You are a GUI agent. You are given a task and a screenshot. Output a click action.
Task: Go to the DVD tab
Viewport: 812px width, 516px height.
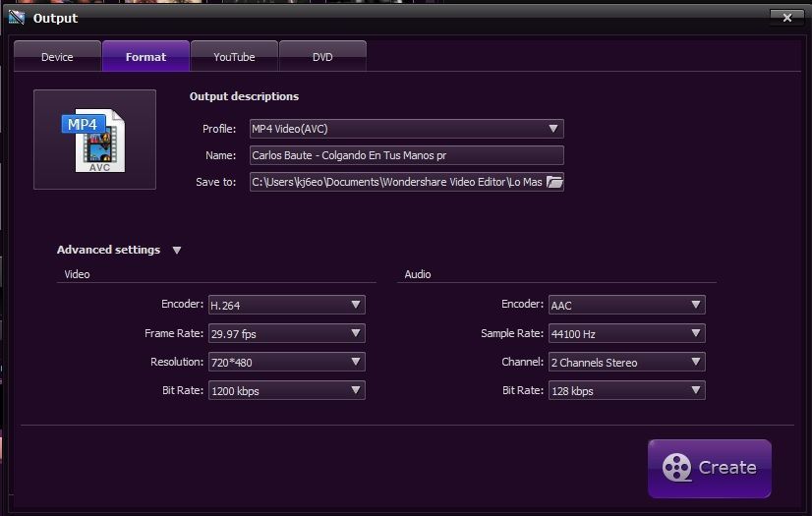(322, 57)
